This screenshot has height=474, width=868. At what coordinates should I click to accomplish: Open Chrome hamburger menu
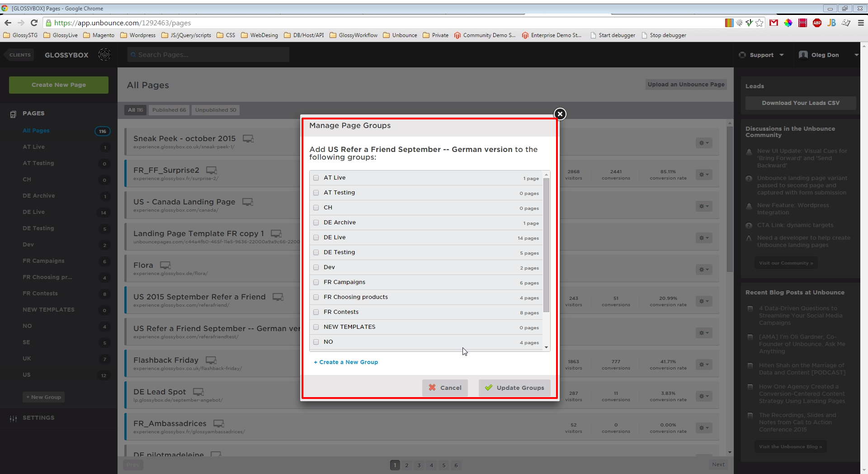coord(860,23)
